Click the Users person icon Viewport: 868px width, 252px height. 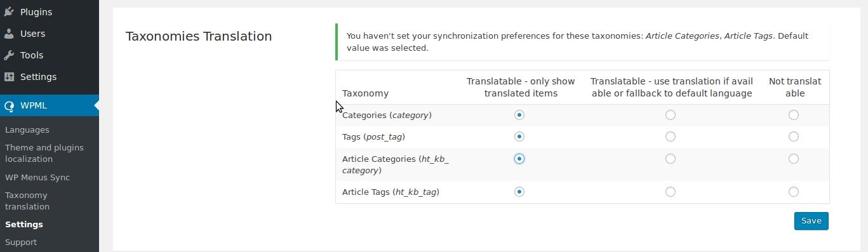coord(9,34)
